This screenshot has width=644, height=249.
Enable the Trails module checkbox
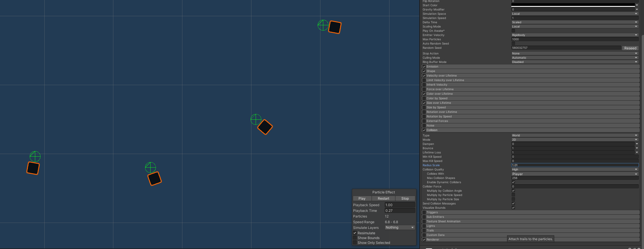[424, 231]
